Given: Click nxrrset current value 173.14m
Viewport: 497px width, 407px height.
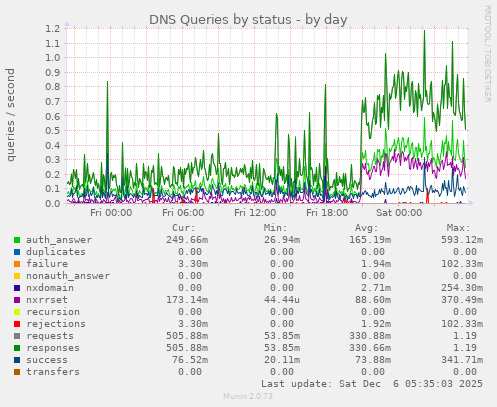Looking at the screenshot, I should (187, 300).
